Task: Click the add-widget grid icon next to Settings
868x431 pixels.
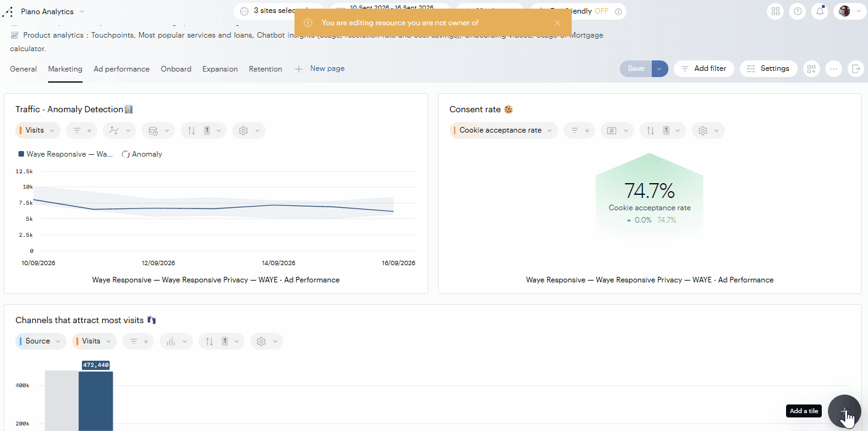Action: point(811,69)
